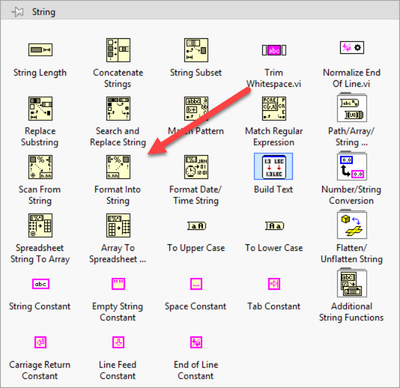Image resolution: width=400 pixels, height=388 pixels.
Task: Select the Tab Constant icon
Action: [274, 284]
